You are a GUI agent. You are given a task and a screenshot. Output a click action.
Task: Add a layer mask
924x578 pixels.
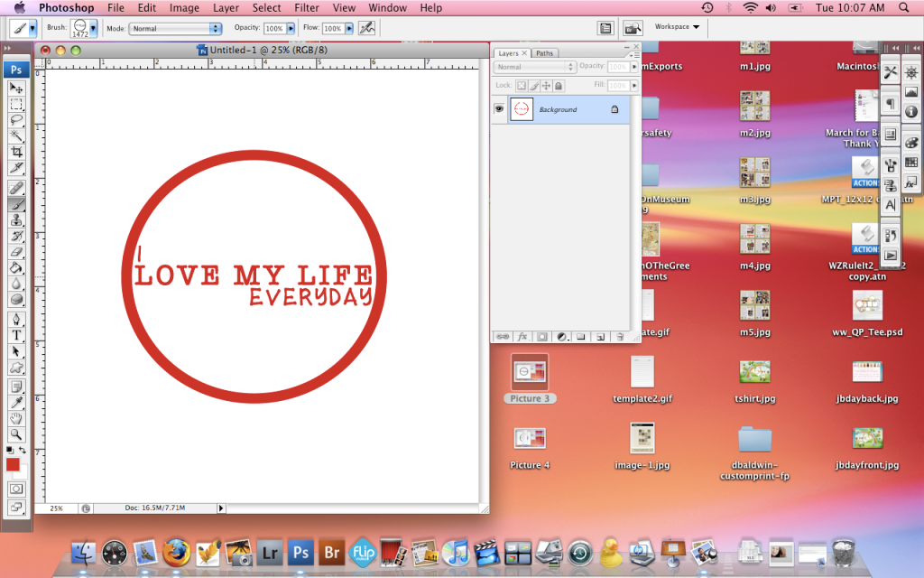coord(541,337)
